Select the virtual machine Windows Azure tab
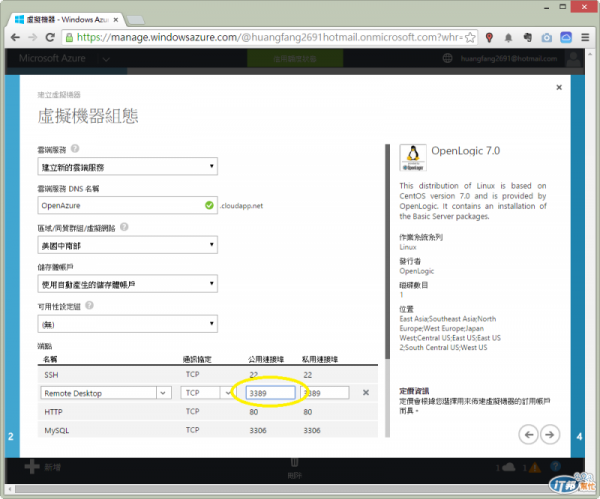This screenshot has height=499, width=600. pyautogui.click(x=63, y=20)
